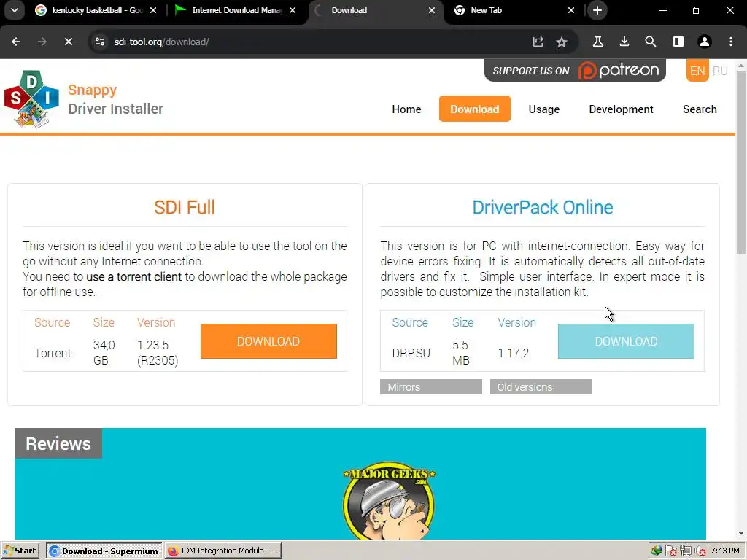
Task: Click the Major Geeks review logo
Action: (389, 500)
